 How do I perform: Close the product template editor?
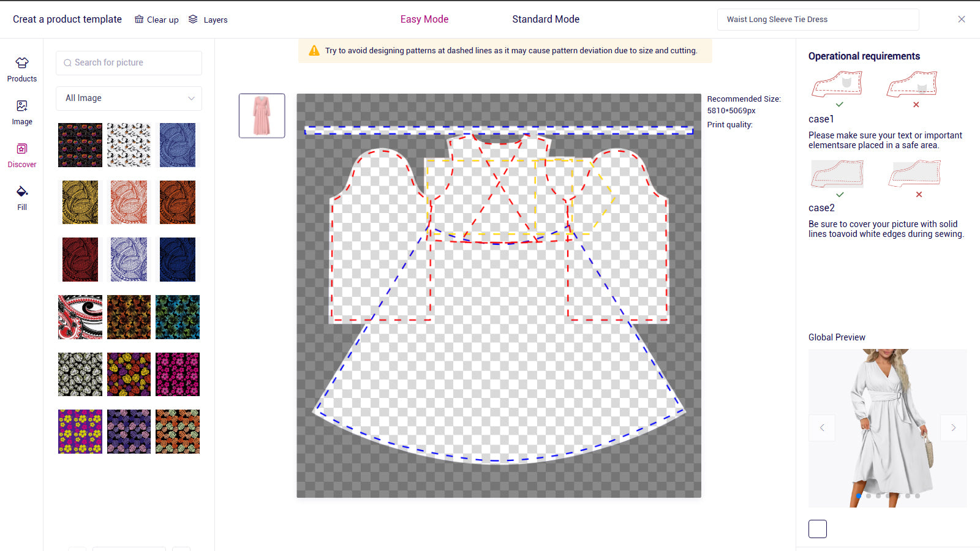tap(961, 19)
